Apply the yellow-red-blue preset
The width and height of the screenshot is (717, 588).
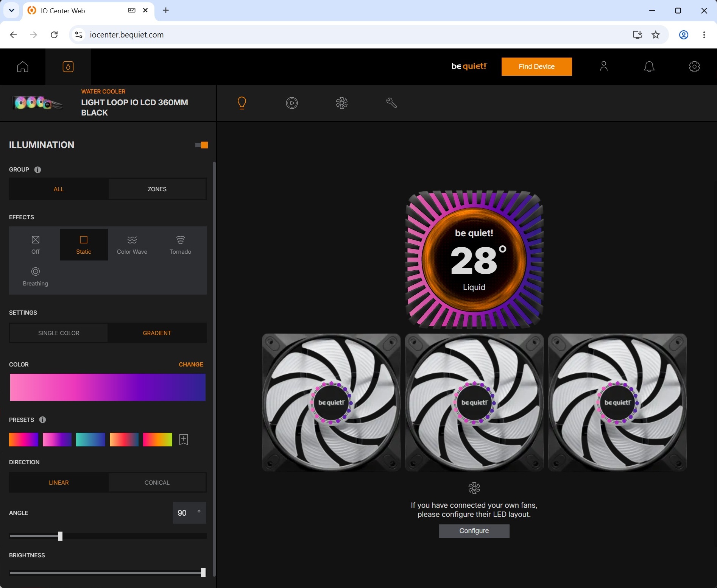[124, 440]
